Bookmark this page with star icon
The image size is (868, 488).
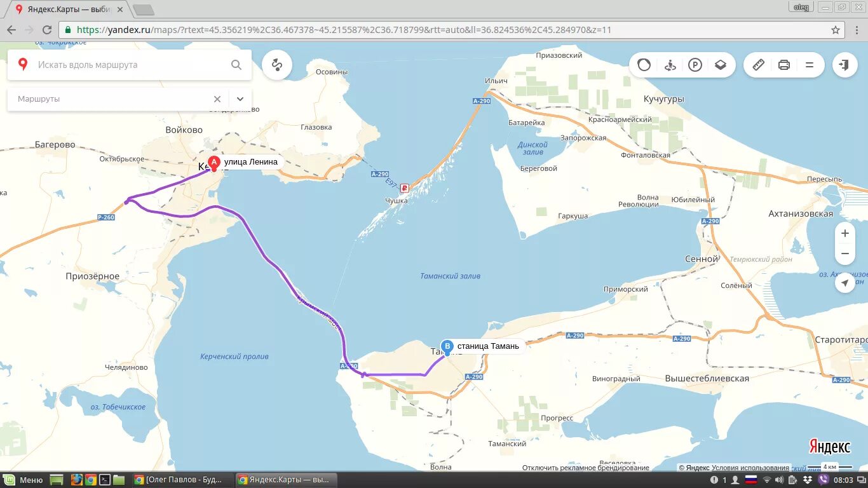tap(836, 30)
